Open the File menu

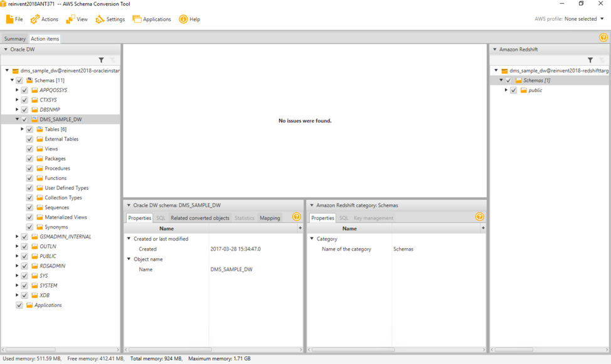pos(14,19)
